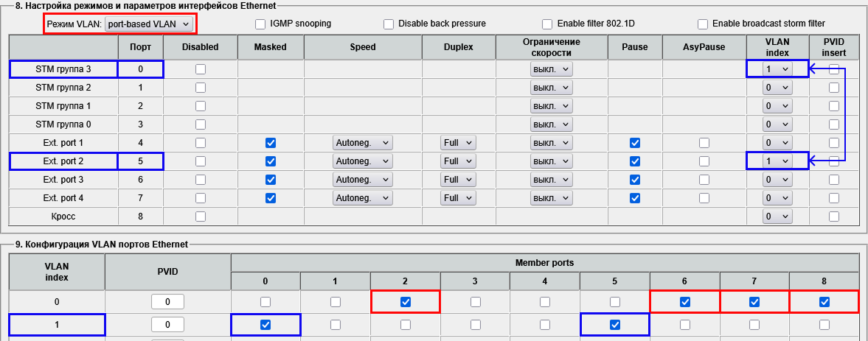Uncheck Pause for Ext. port 4
Image resolution: width=868 pixels, height=341 pixels.
(635, 198)
